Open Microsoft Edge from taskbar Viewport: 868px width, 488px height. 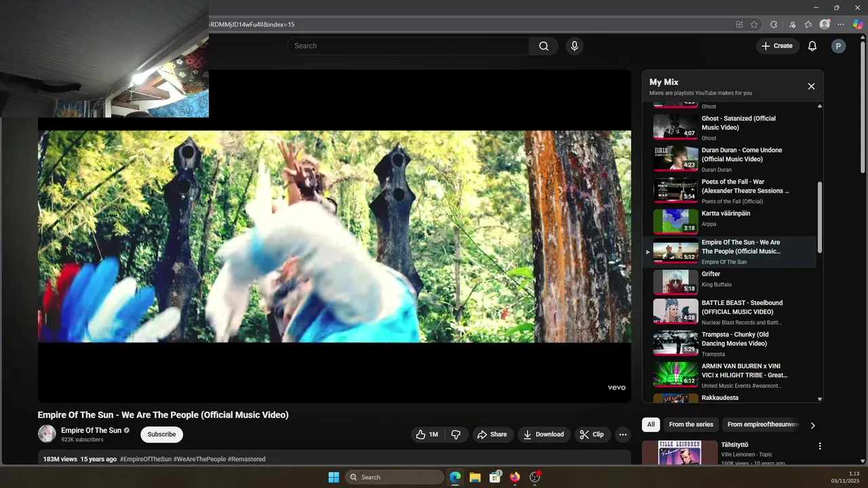coord(455,477)
